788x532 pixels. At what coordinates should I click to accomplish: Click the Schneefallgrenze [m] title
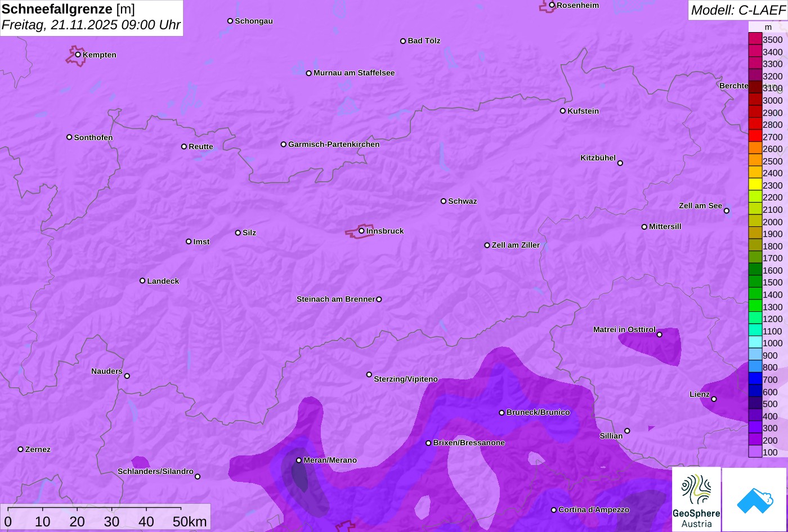(x=68, y=9)
